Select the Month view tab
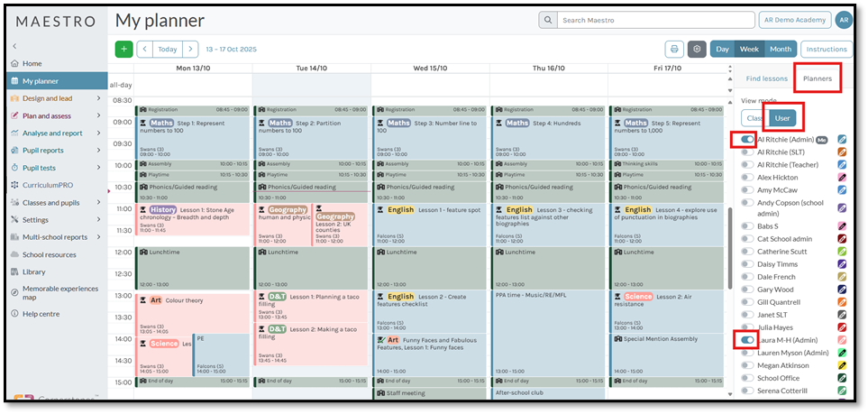The width and height of the screenshot is (868, 414). click(x=780, y=49)
